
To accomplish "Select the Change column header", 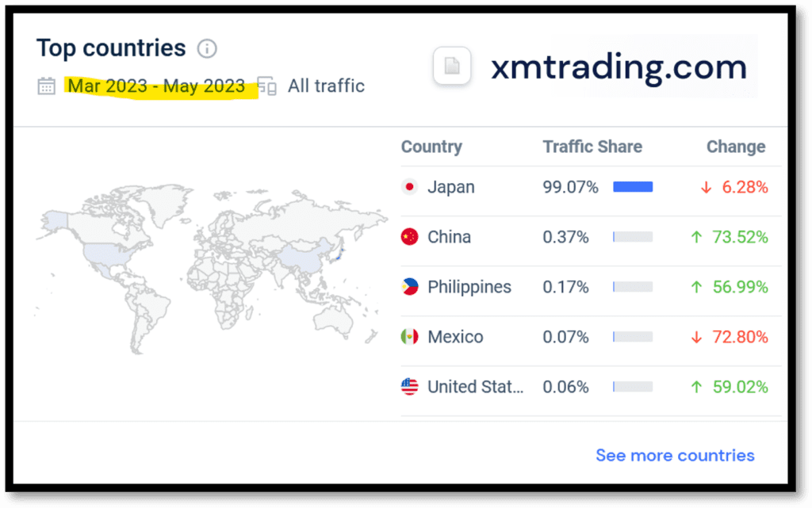I will 736,147.
